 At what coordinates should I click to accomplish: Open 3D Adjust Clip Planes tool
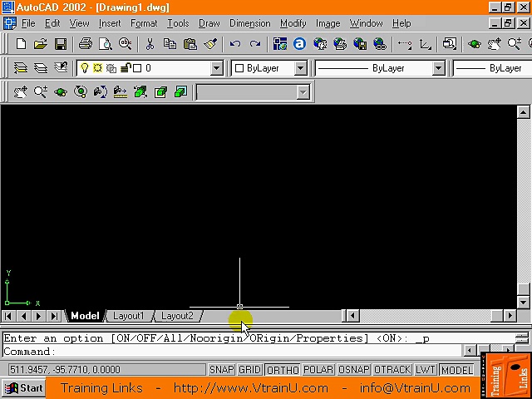140,92
